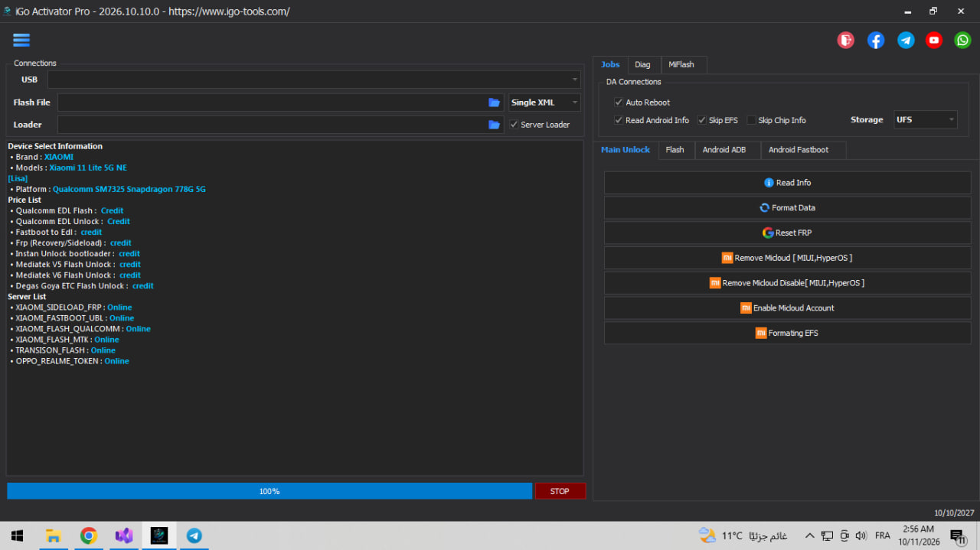The image size is (980, 550).
Task: Click the OPPO_REALME_TOKEN server row
Action: pyautogui.click(x=70, y=360)
